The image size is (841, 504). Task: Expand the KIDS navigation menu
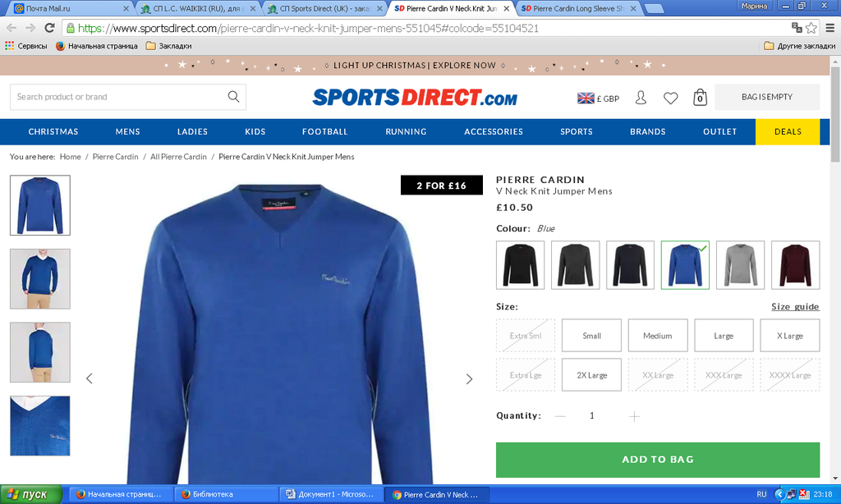tap(255, 132)
